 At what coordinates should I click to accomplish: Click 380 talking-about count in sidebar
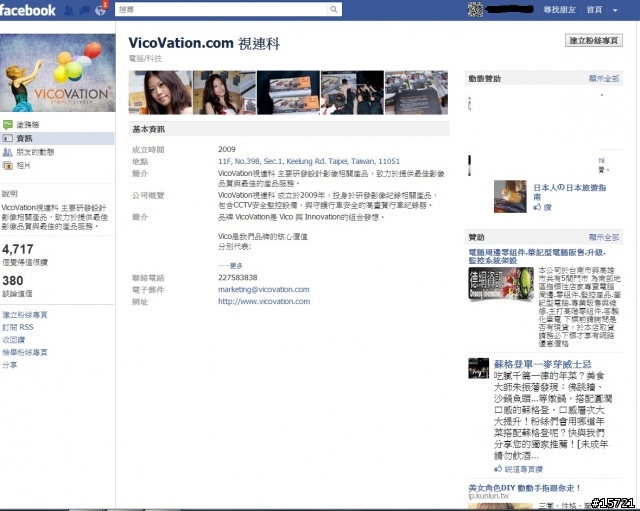point(13,280)
